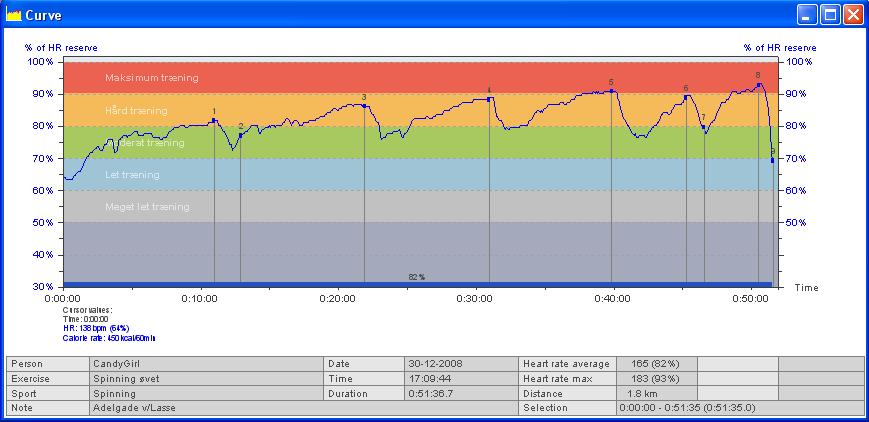Screen dimensions: 869x422
Task: Click the right 70% axis label
Action: coord(796,159)
